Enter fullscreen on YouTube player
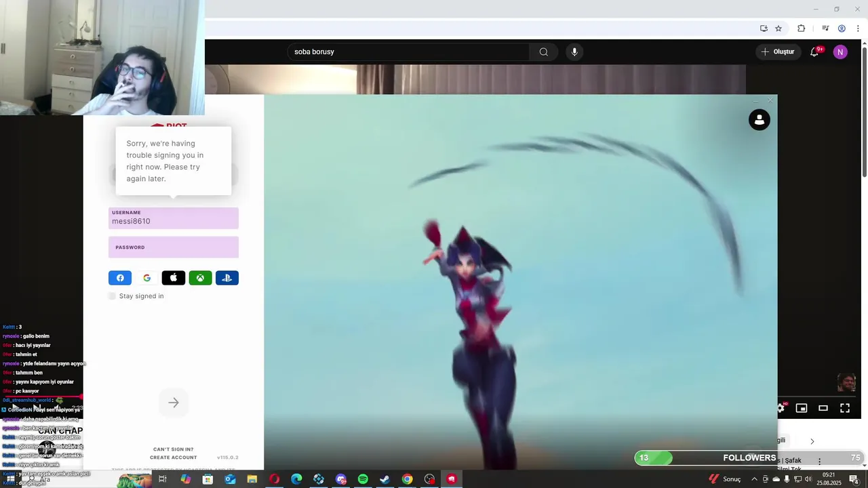The image size is (868, 488). pyautogui.click(x=845, y=408)
